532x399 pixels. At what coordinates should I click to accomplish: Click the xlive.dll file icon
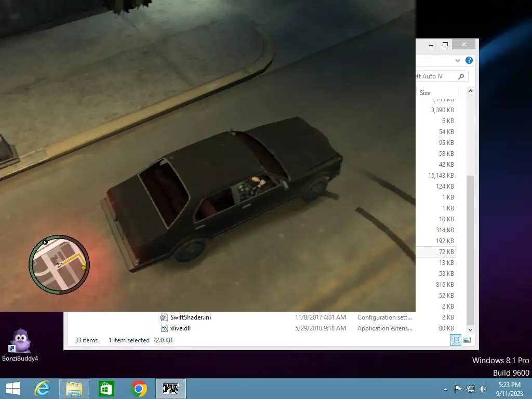tap(164, 328)
